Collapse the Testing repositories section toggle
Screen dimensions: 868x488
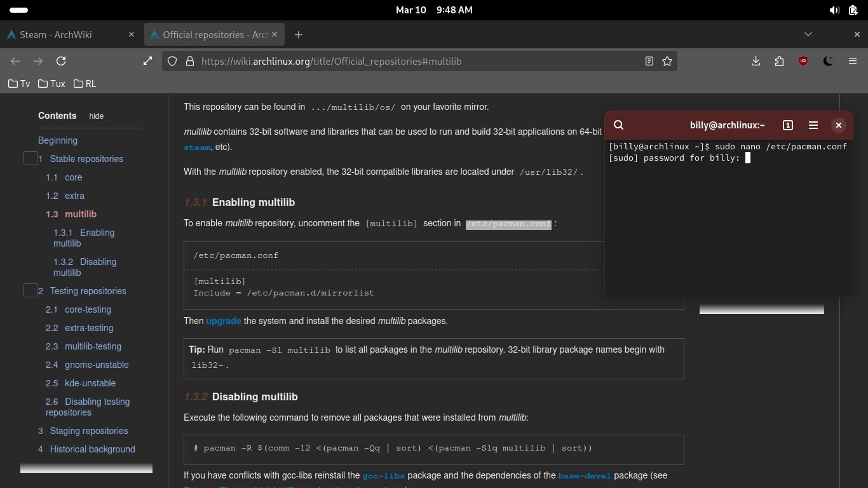(x=30, y=290)
